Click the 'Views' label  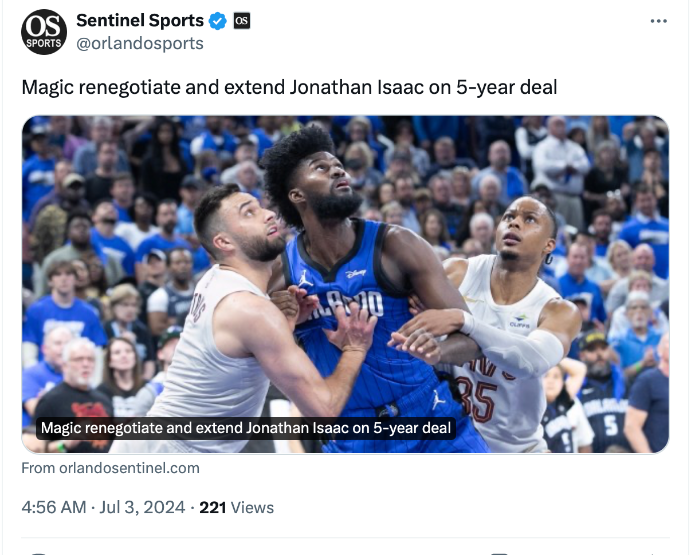[x=252, y=508]
